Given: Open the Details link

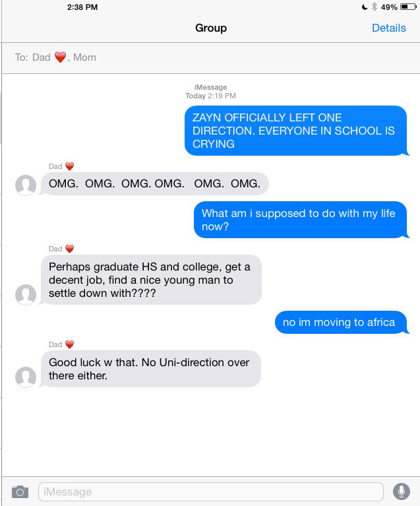Looking at the screenshot, I should coord(388,28).
